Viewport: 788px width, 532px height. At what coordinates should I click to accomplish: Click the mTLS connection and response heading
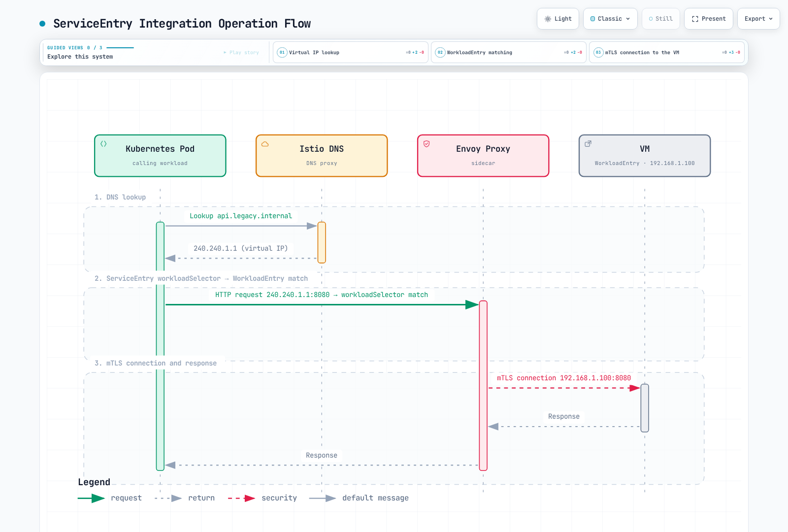point(156,363)
